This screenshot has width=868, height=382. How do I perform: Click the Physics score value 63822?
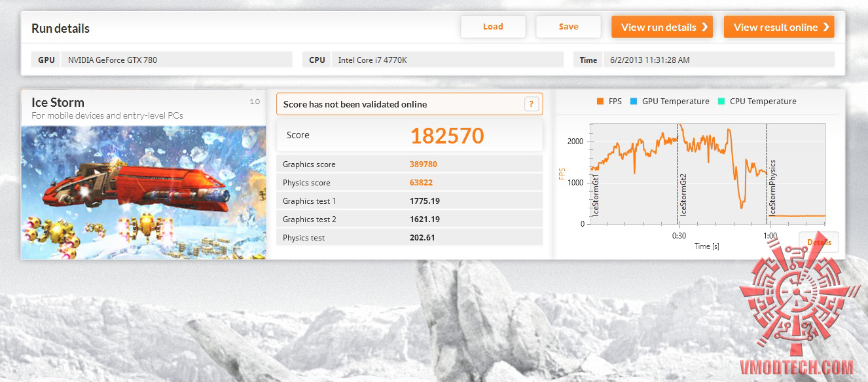coord(421,183)
